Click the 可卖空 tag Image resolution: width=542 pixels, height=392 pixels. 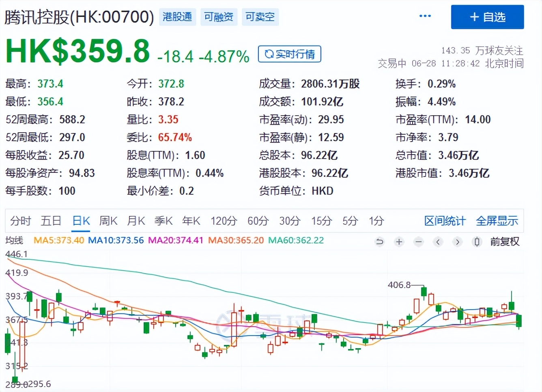click(x=260, y=17)
